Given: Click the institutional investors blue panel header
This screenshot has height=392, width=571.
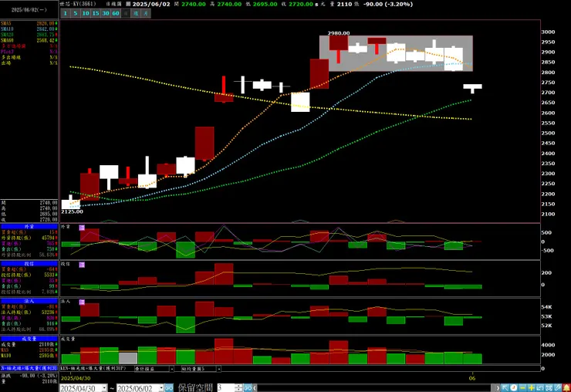Looking at the screenshot, I should (x=29, y=301).
